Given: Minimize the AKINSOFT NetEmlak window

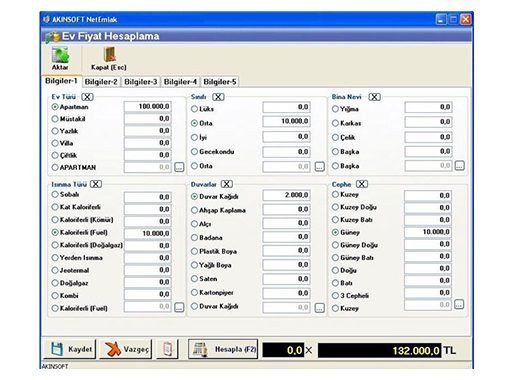Looking at the screenshot, I should coord(441,19).
